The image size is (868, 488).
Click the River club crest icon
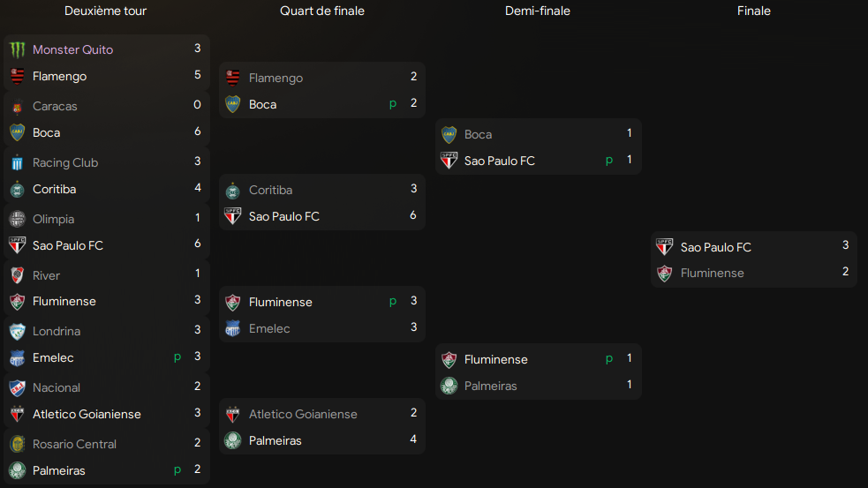(x=17, y=275)
